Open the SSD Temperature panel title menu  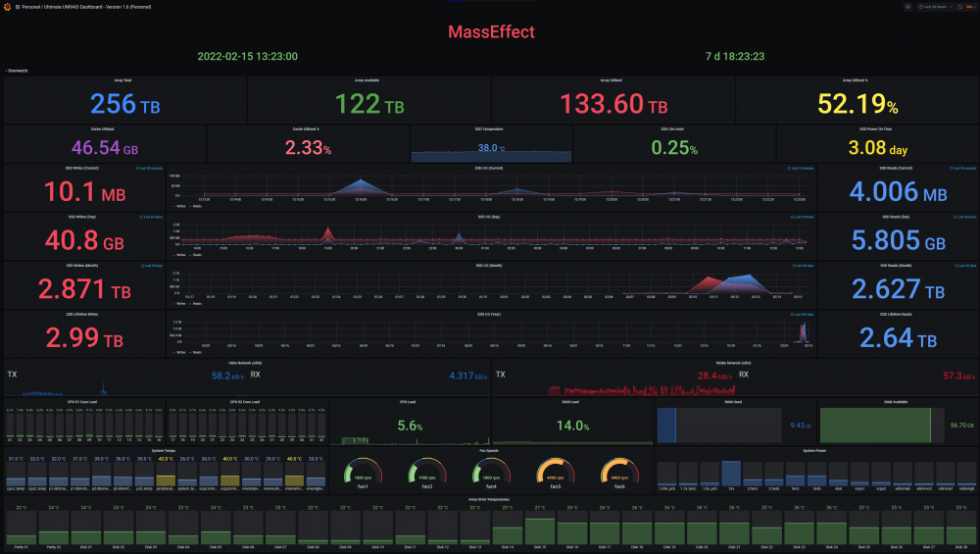pos(489,129)
